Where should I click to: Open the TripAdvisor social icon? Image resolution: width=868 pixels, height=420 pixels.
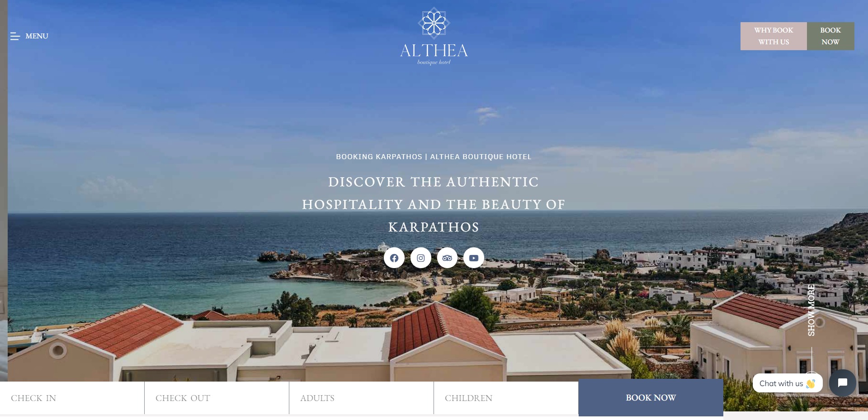click(x=447, y=258)
